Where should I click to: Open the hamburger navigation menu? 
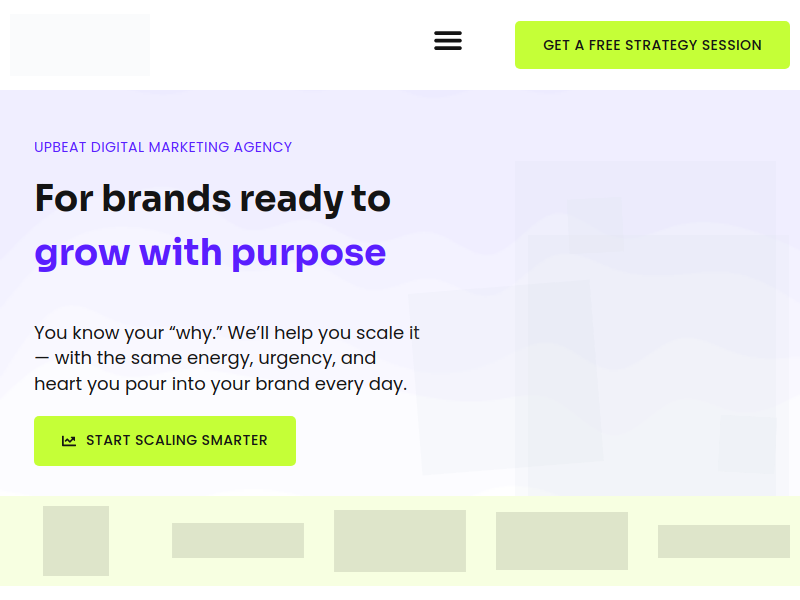pyautogui.click(x=447, y=41)
